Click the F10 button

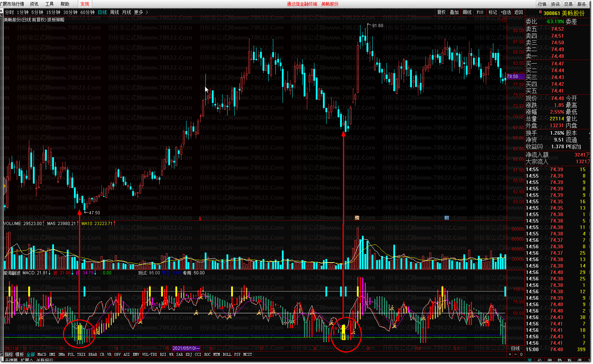(480, 12)
